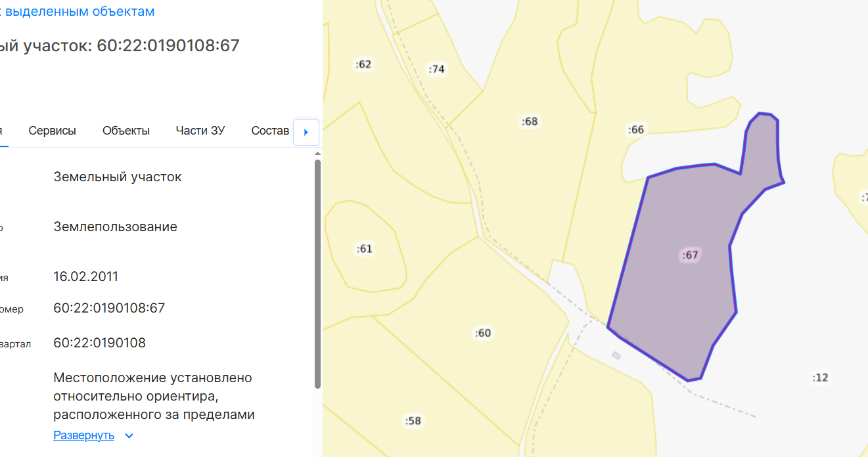Select parcel :74 on the map
This screenshot has height=457, width=868.
pos(436,69)
